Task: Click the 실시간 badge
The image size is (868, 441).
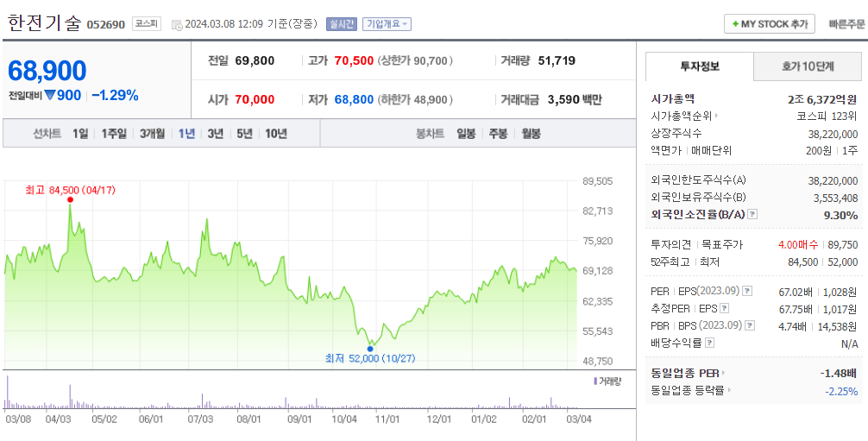Action: pyautogui.click(x=342, y=24)
